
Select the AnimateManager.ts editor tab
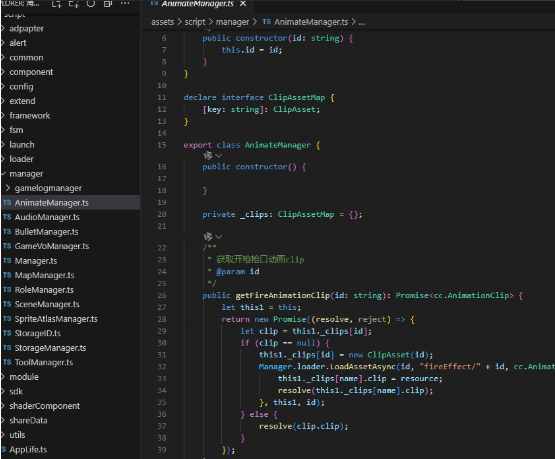click(198, 4)
